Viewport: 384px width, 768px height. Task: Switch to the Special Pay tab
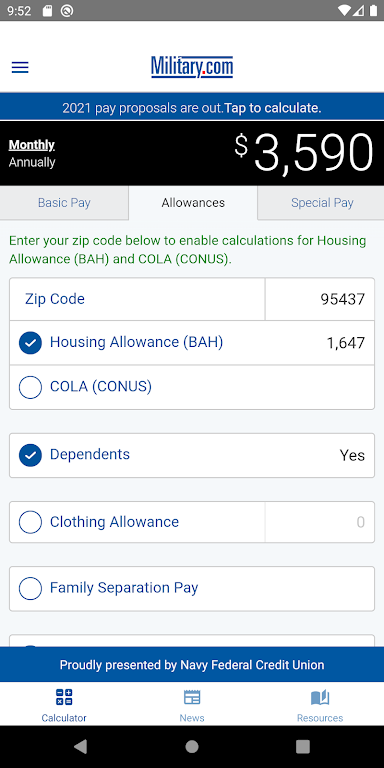click(x=322, y=203)
